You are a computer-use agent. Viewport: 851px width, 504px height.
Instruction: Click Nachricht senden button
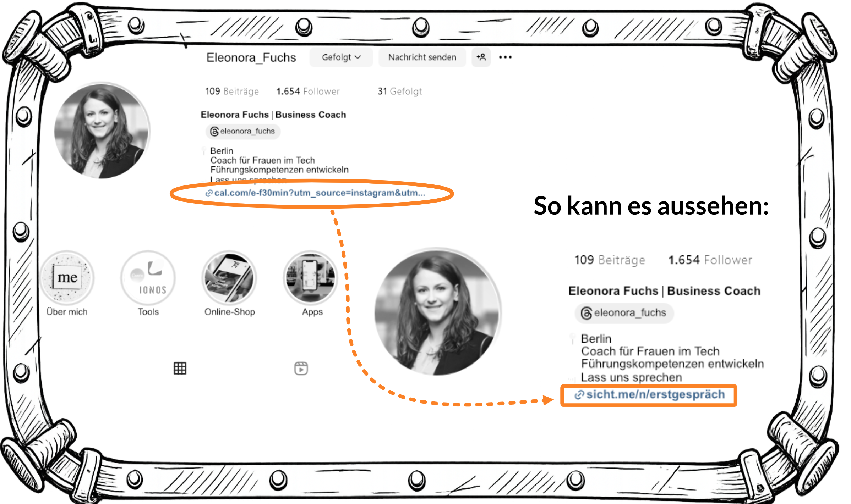(x=422, y=57)
